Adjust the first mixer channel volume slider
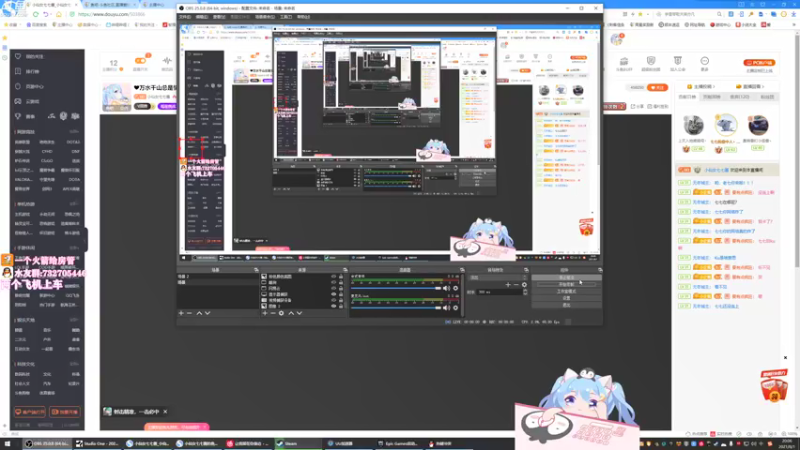Image resolution: width=800 pixels, height=450 pixels. [x=396, y=288]
